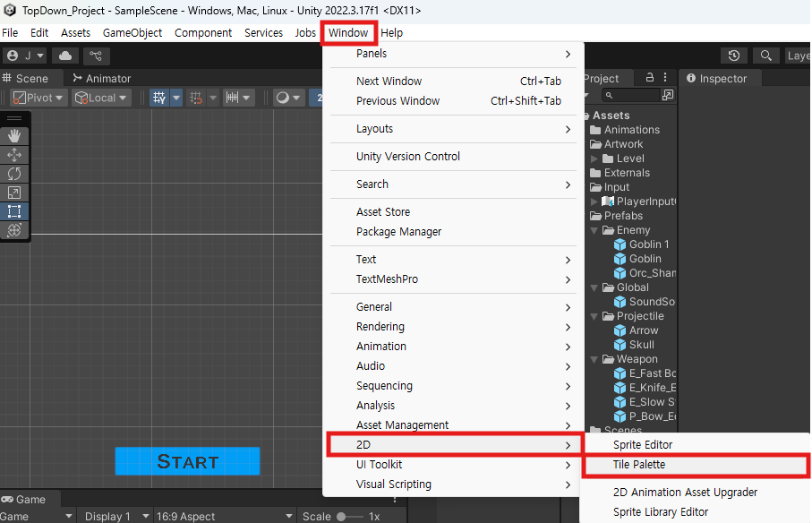
Task: Click the draw mode sphere icon
Action: coord(282,98)
